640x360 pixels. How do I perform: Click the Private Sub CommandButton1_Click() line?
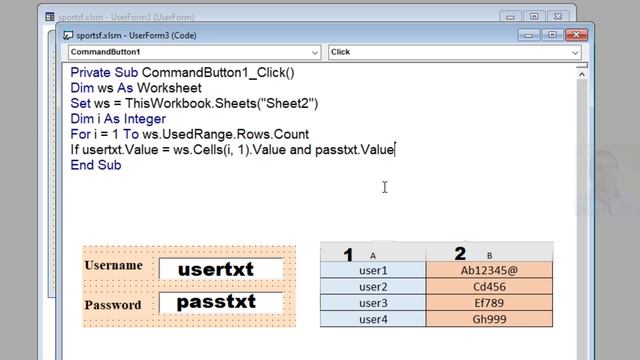182,73
